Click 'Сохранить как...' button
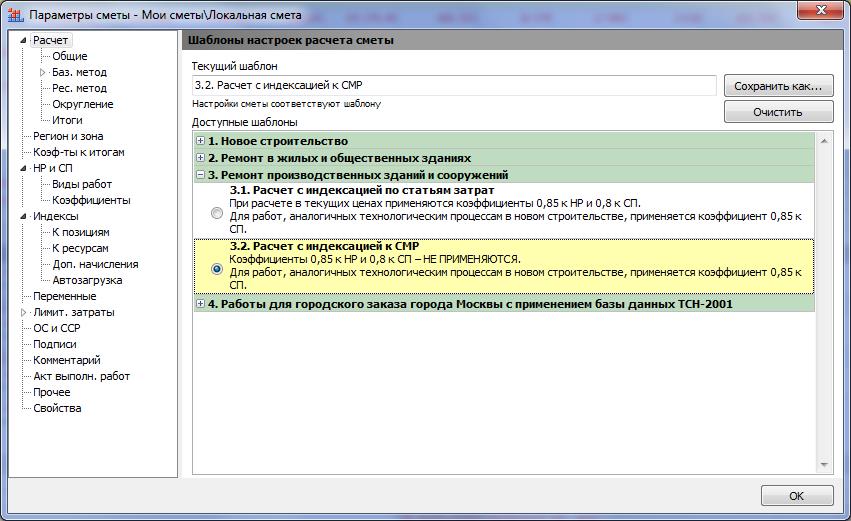The height and width of the screenshot is (521, 851). tap(777, 86)
